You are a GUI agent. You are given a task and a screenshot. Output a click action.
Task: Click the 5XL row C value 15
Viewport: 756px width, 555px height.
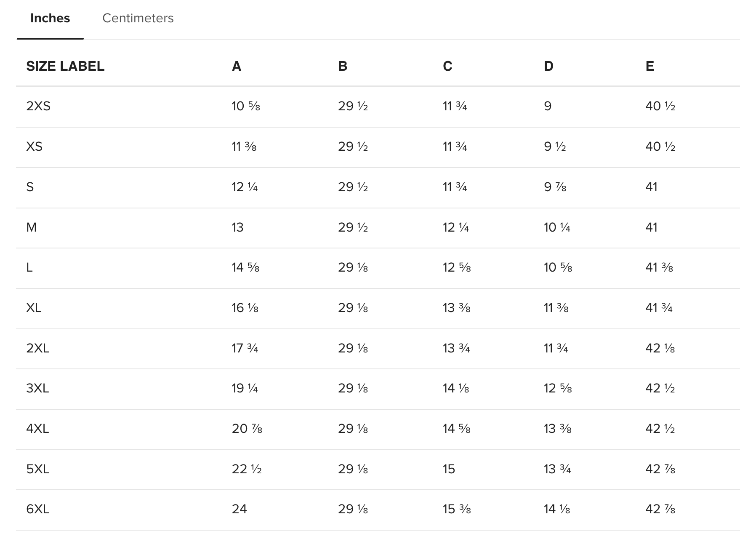(449, 469)
